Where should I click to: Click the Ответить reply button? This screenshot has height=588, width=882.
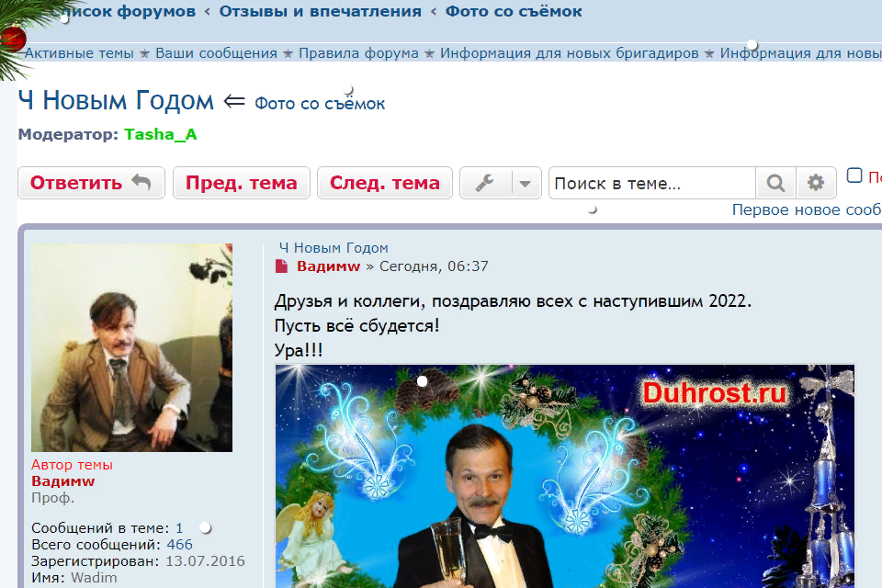[91, 183]
